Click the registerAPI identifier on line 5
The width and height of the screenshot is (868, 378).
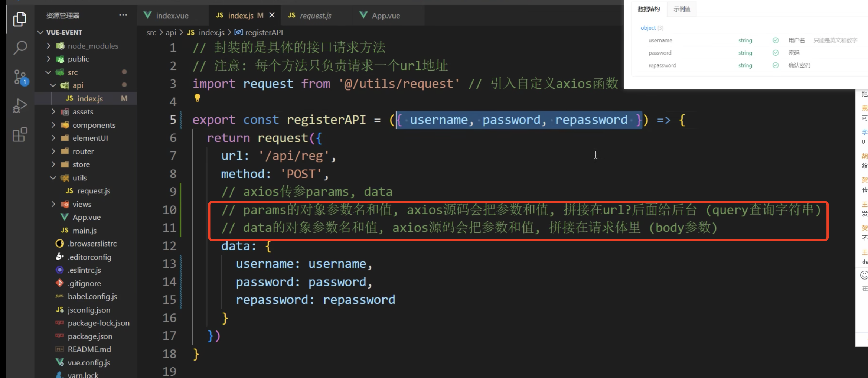(326, 120)
